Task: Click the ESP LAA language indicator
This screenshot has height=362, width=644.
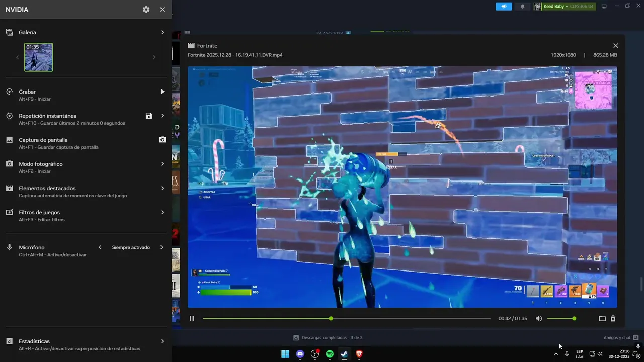Action: tap(580, 354)
